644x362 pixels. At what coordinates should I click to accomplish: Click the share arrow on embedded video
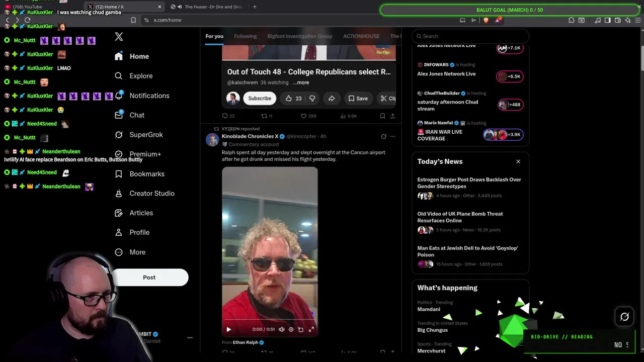click(x=332, y=99)
